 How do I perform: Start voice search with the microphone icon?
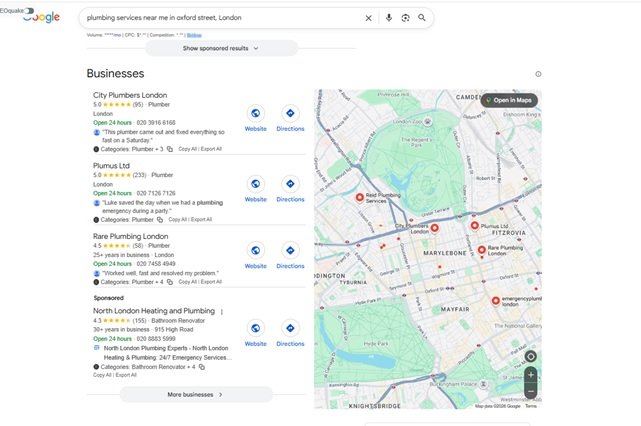coord(389,18)
